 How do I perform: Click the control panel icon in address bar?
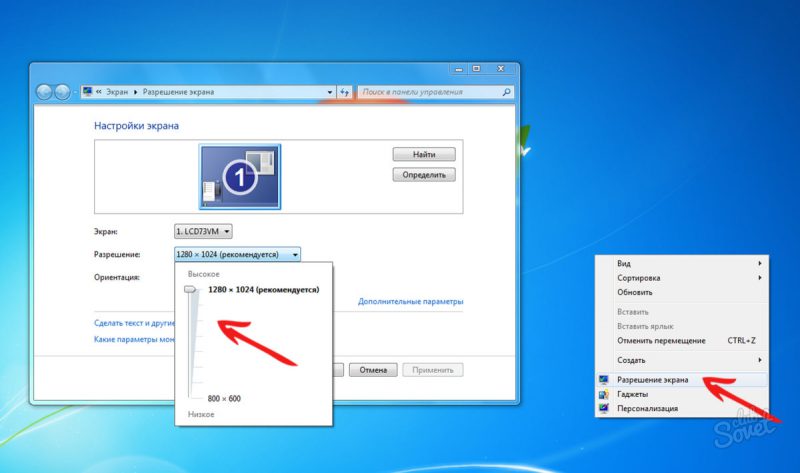tap(88, 92)
